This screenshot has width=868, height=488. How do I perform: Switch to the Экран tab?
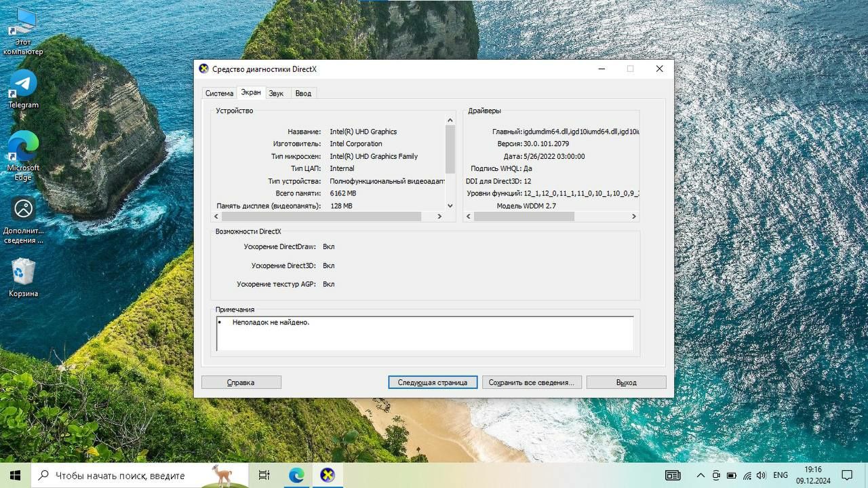[x=250, y=92]
